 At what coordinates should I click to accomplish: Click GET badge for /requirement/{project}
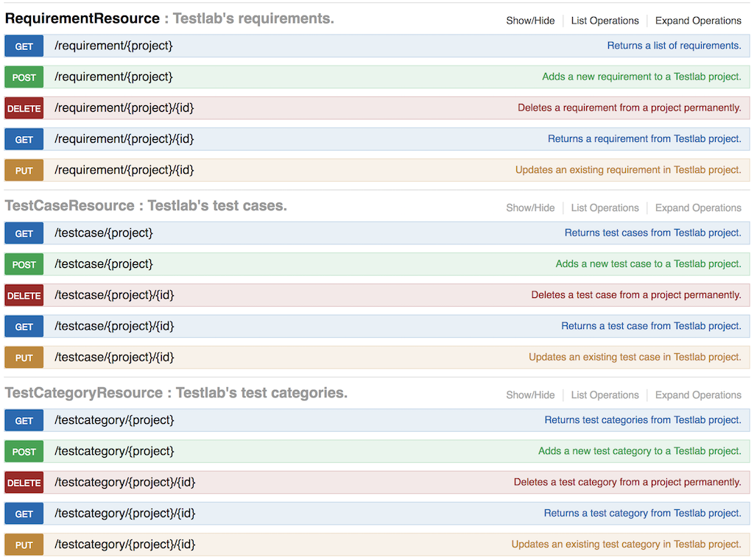click(x=24, y=46)
